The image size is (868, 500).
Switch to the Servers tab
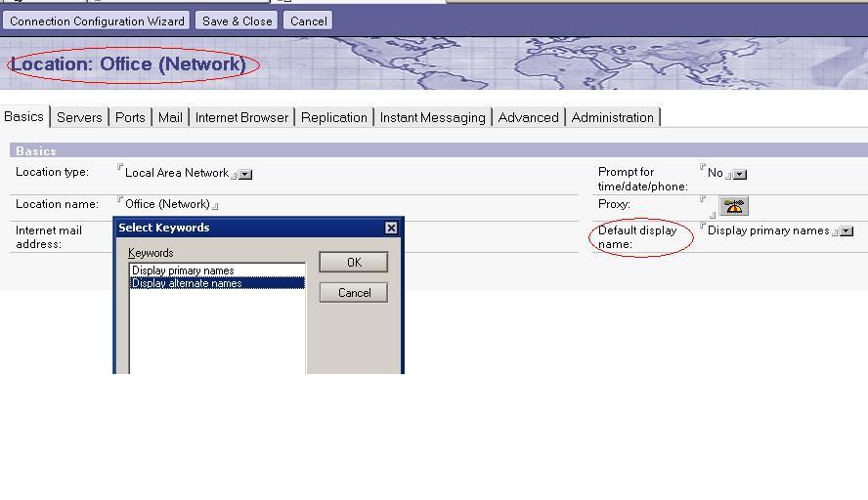[79, 117]
